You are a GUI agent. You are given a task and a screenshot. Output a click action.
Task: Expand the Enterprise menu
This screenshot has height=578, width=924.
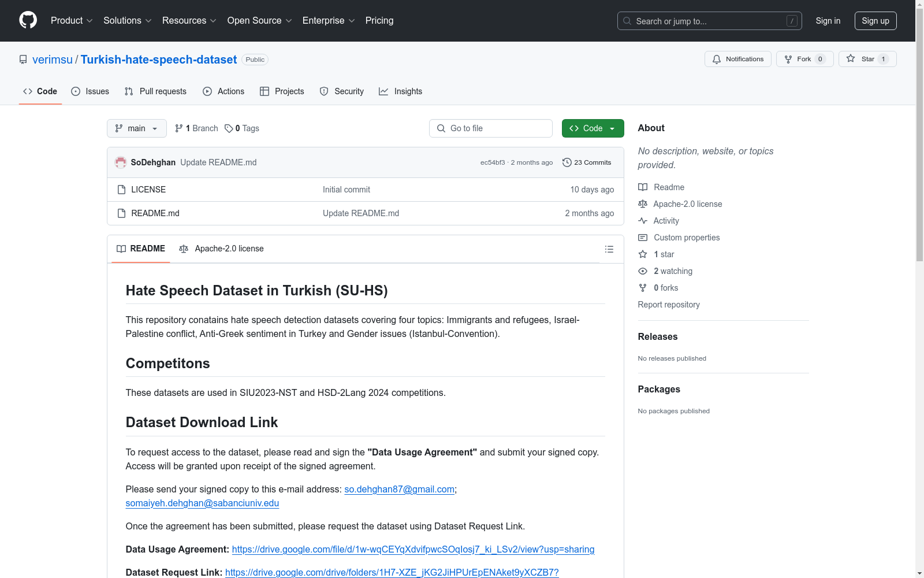tap(329, 21)
